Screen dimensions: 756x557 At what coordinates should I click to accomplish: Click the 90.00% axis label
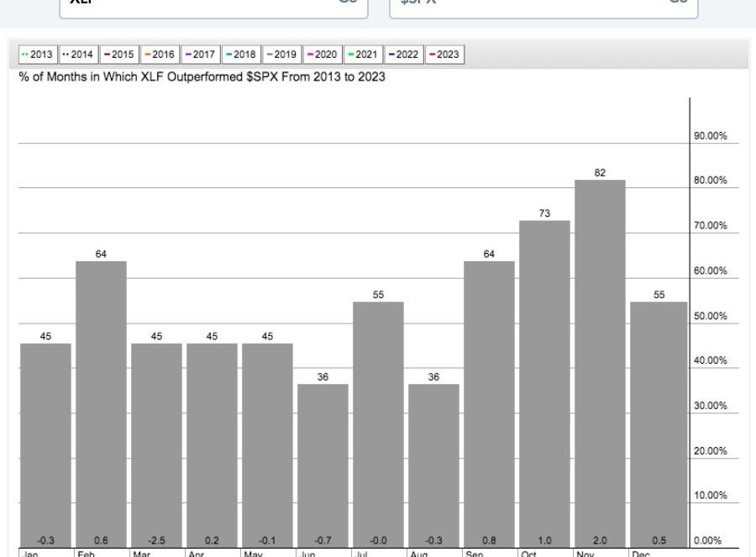coord(710,135)
